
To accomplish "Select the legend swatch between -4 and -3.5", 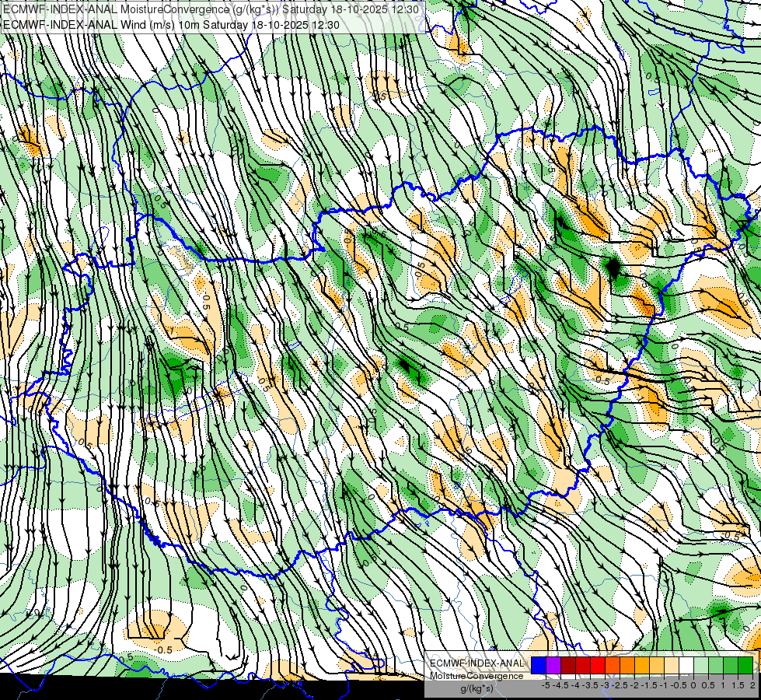I will tap(583, 666).
